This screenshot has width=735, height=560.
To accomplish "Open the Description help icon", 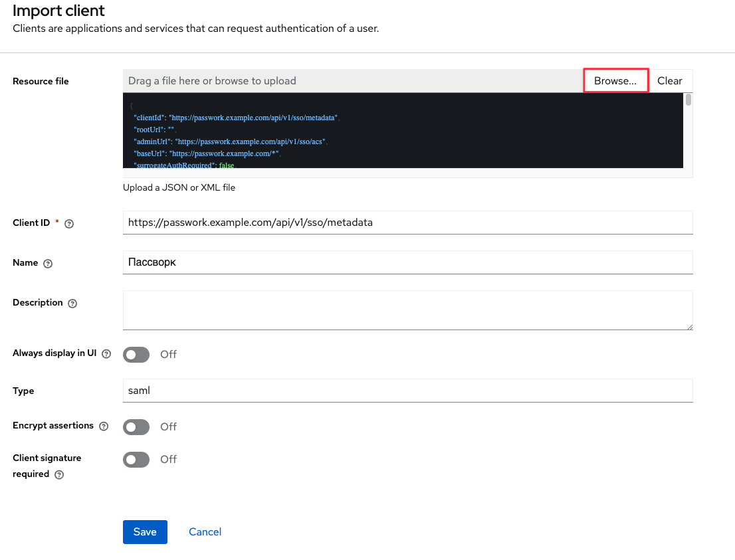I will (72, 304).
